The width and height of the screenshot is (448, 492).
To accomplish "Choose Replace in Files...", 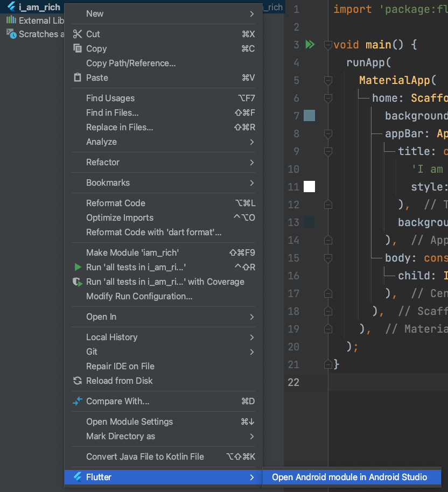I will [163, 127].
